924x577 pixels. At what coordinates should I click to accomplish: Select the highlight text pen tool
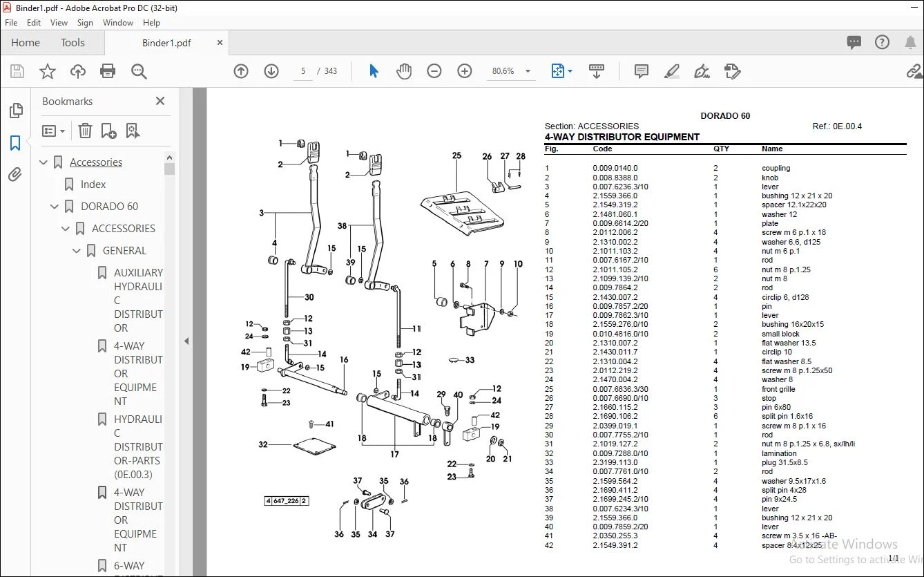tap(672, 71)
